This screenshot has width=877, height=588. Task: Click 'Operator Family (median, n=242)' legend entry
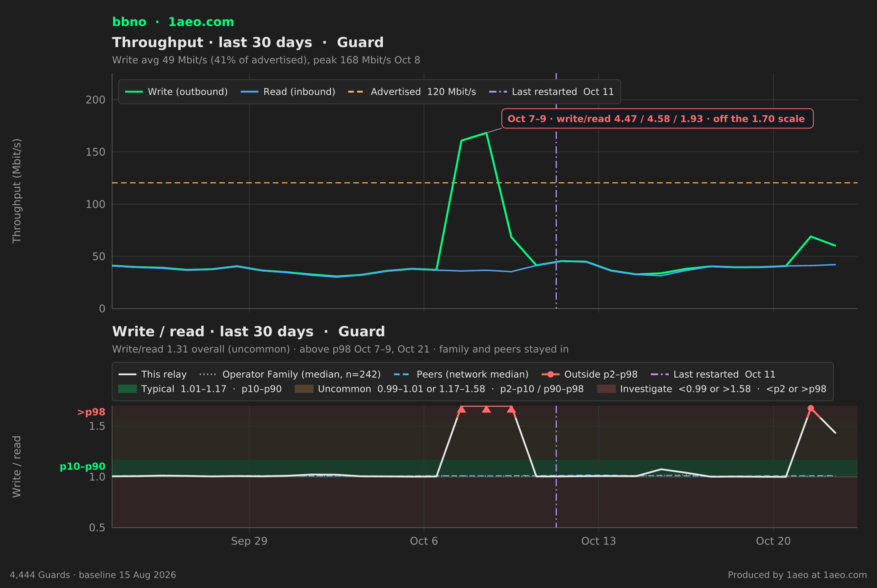(x=290, y=374)
